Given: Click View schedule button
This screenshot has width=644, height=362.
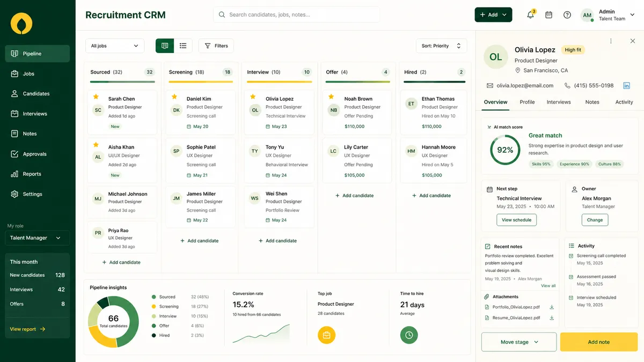Looking at the screenshot, I should click(x=516, y=220).
